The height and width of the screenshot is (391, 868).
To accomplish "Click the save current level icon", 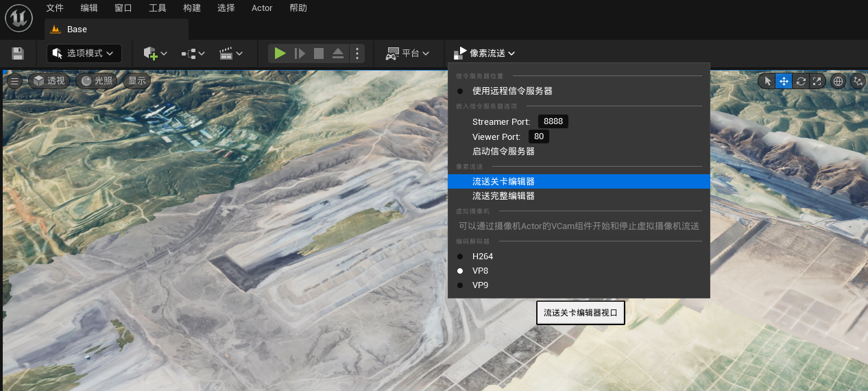I will pos(18,54).
